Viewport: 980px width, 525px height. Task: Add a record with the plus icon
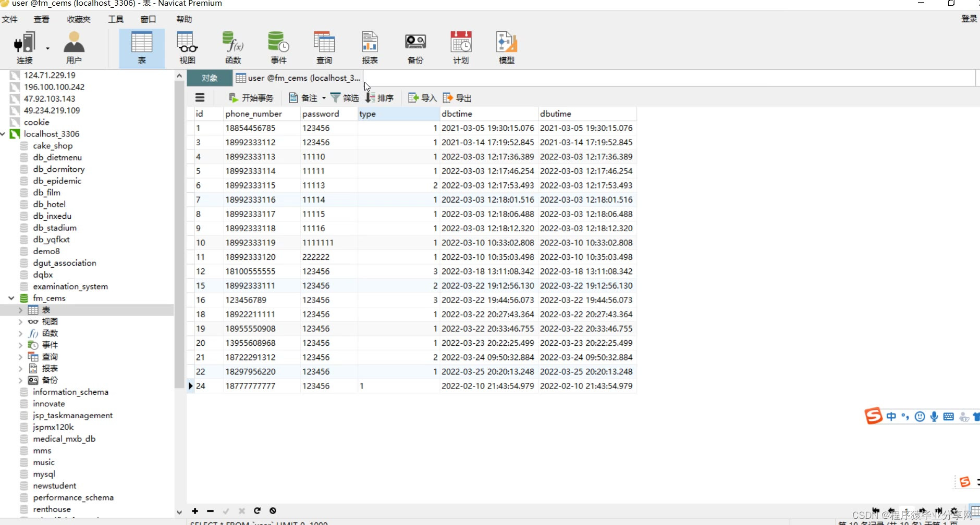point(195,511)
